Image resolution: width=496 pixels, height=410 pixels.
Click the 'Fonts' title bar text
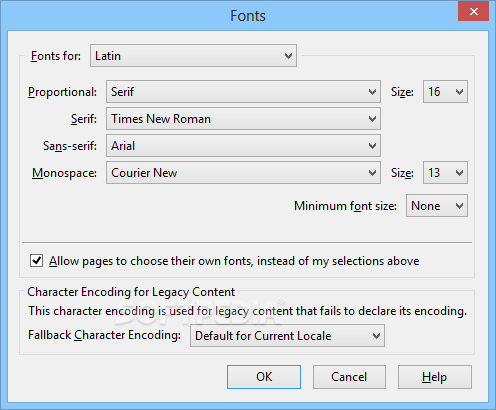248,16
